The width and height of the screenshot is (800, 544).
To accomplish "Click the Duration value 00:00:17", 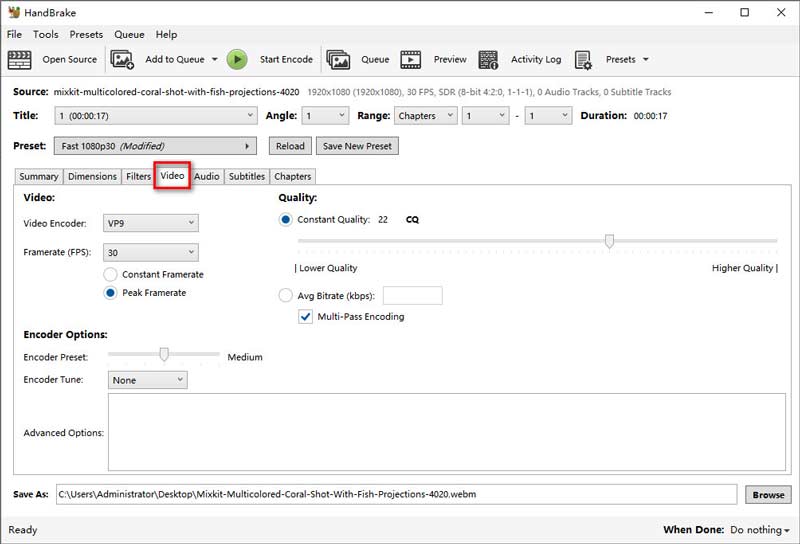I will 651,116.
